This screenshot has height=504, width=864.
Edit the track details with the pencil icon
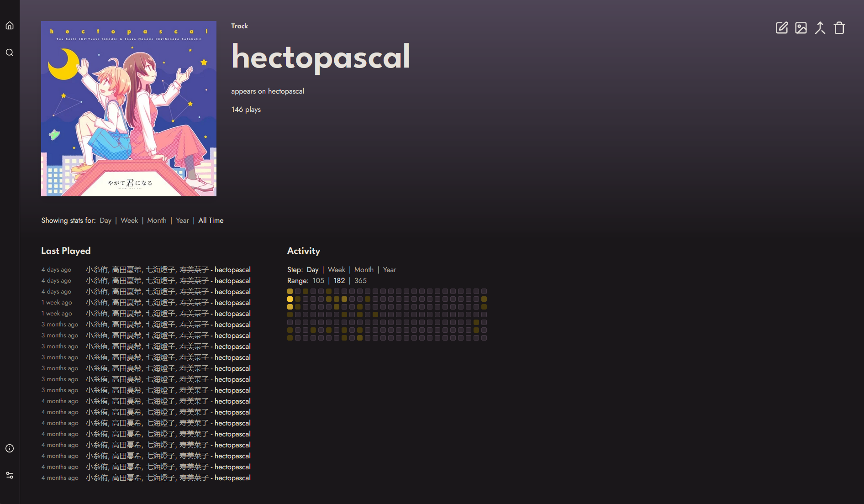(x=782, y=27)
